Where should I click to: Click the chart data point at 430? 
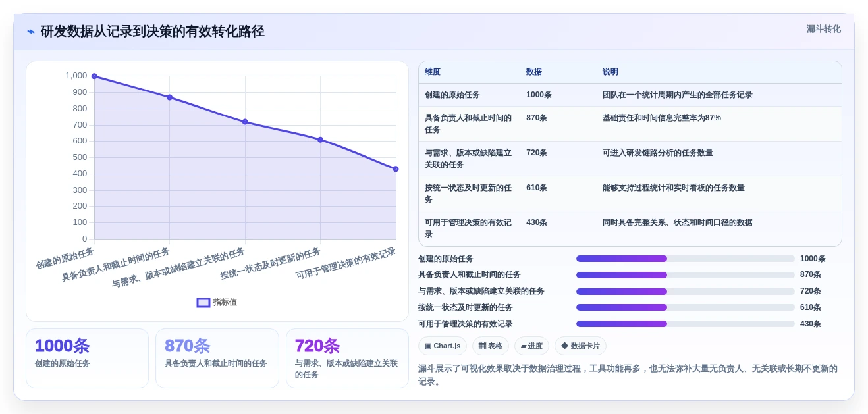(x=396, y=169)
